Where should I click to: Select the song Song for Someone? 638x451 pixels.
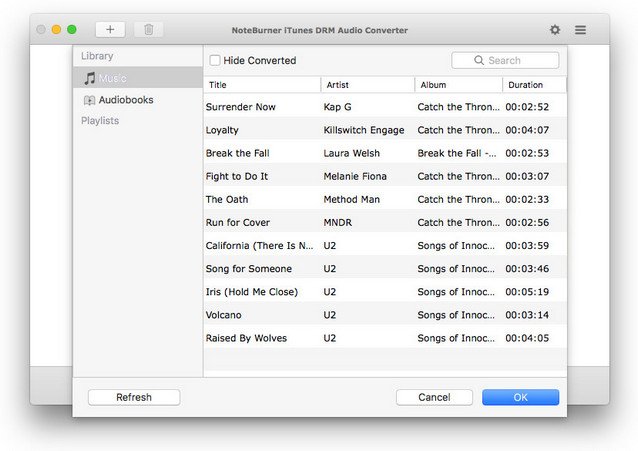coord(249,269)
